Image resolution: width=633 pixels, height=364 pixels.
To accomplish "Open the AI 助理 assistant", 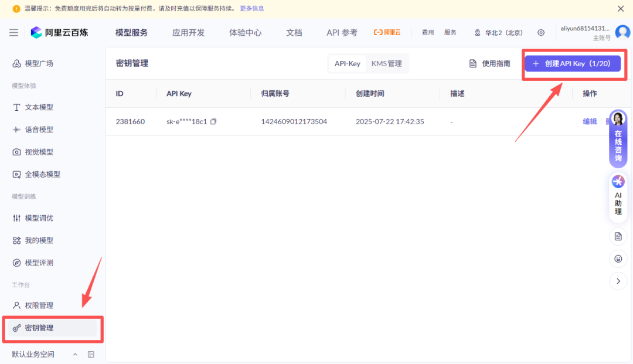I will (x=618, y=198).
